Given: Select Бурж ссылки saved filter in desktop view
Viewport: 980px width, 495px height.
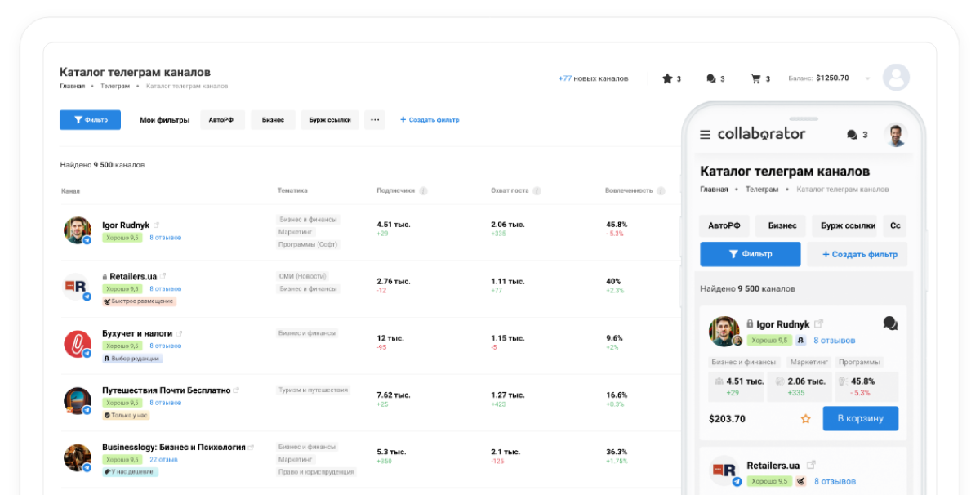Looking at the screenshot, I should tap(330, 120).
